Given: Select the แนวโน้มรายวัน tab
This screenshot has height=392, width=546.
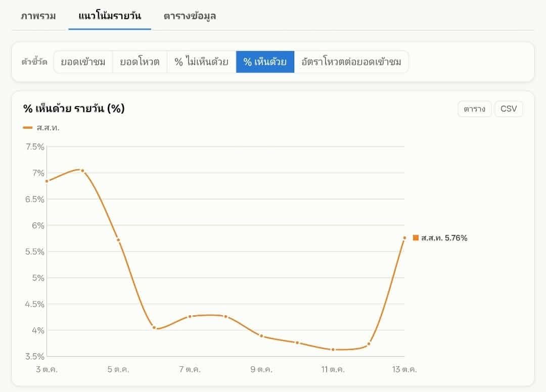Looking at the screenshot, I should (110, 16).
